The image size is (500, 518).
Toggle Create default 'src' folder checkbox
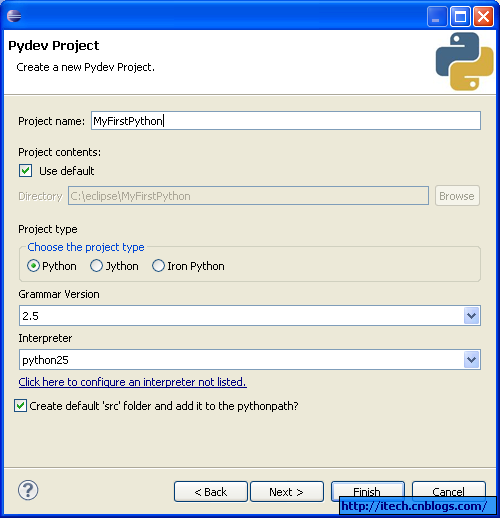20,406
